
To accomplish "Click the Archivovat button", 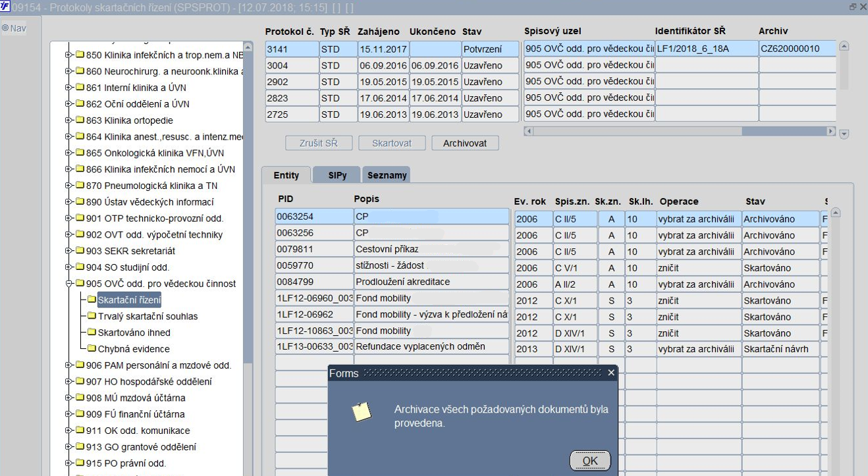I will 465,143.
